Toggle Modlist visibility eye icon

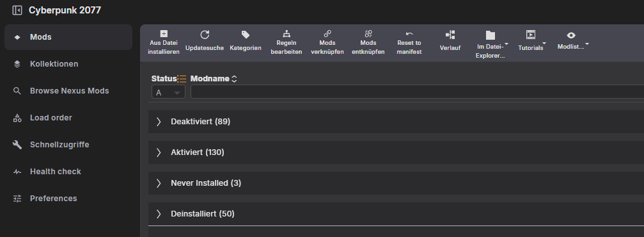click(x=571, y=35)
